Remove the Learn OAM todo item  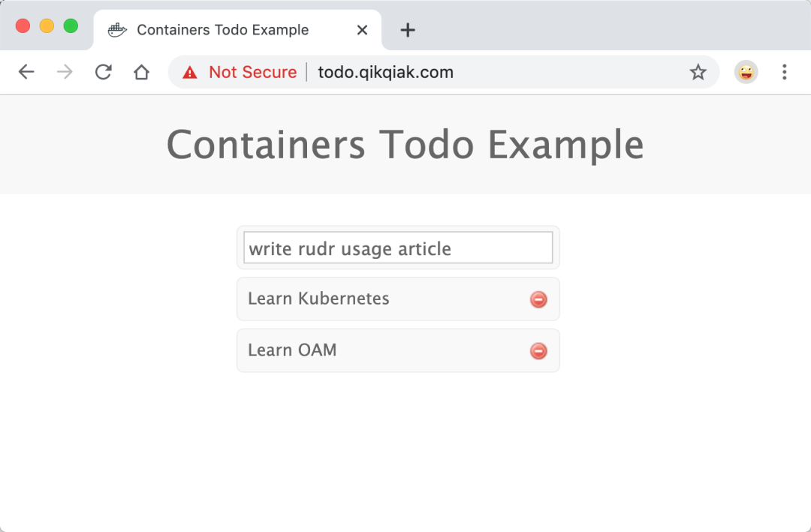click(x=538, y=350)
